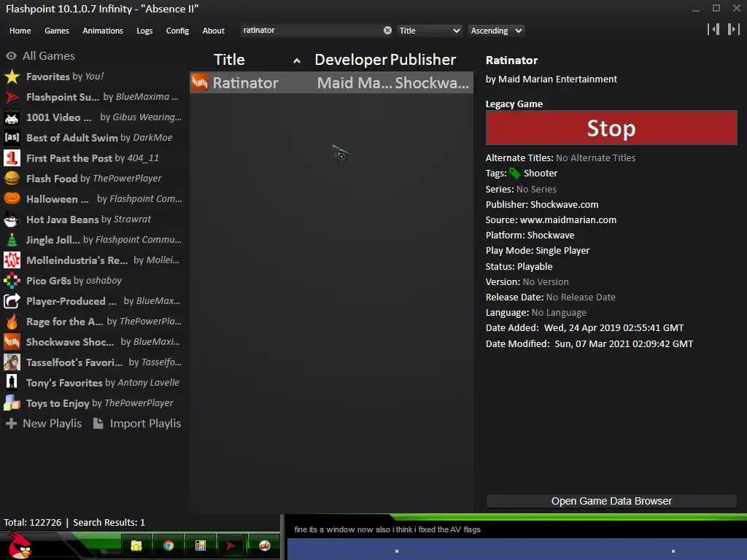The width and height of the screenshot is (747, 560).
Task: Select Molleindustria's Re... playlist icon
Action: [x=12, y=260]
